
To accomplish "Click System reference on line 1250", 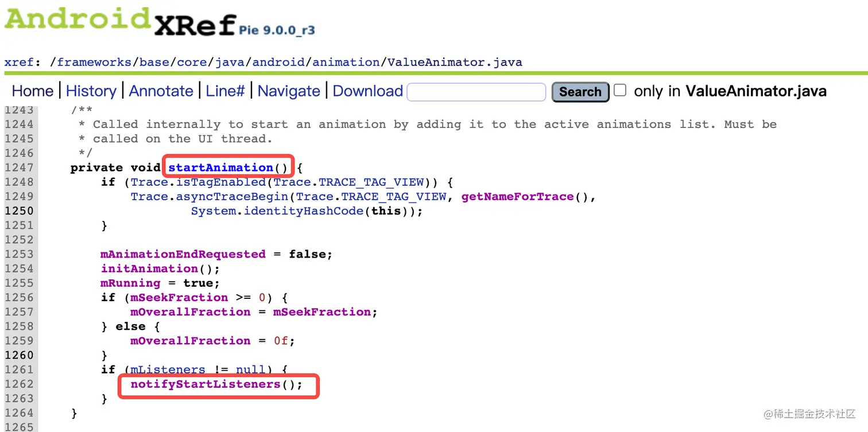I will (x=213, y=211).
